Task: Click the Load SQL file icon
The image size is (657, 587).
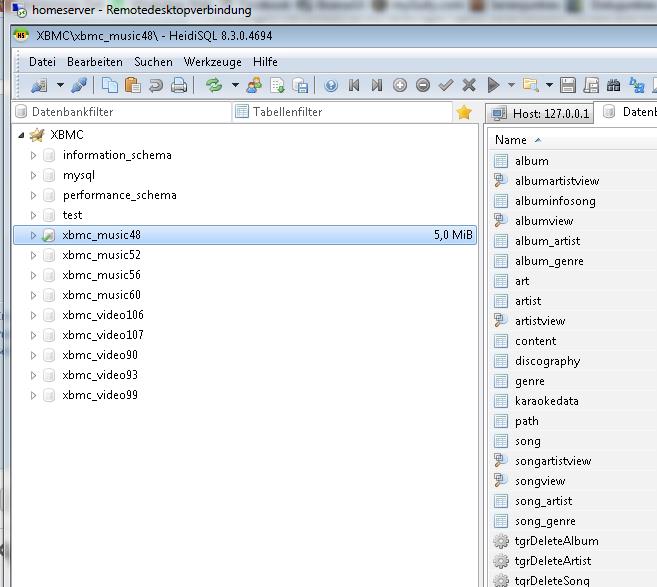Action: click(x=300, y=85)
